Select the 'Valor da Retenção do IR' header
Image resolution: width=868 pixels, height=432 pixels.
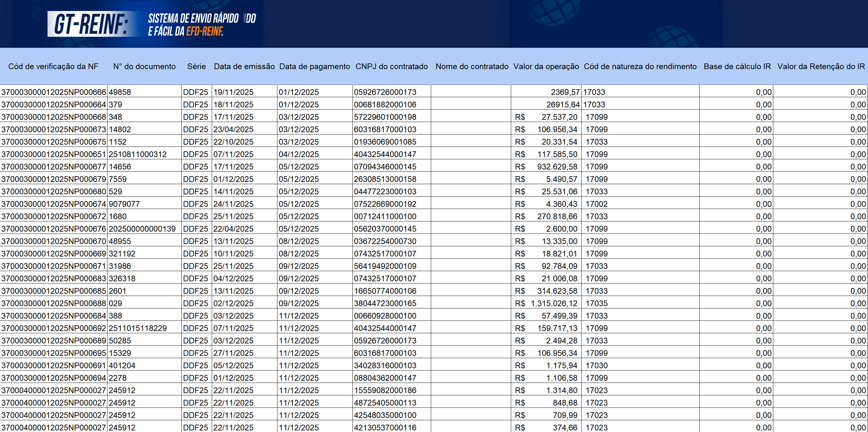[821, 66]
